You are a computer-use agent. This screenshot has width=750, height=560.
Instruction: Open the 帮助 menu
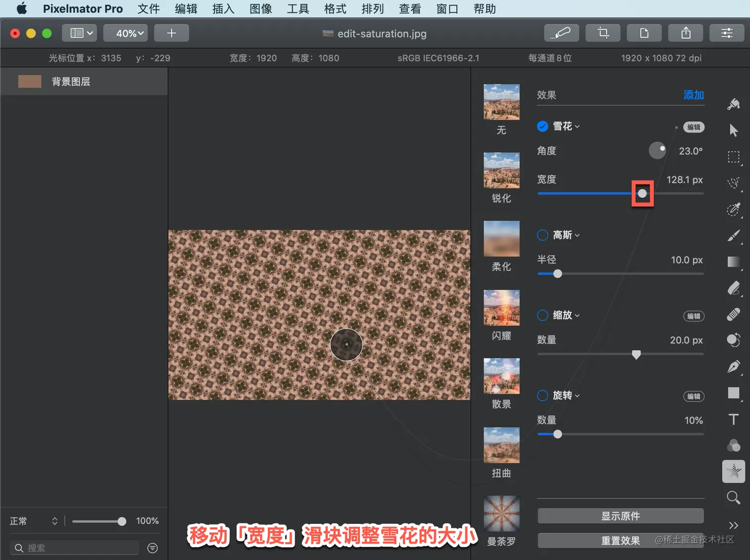[x=485, y=8]
